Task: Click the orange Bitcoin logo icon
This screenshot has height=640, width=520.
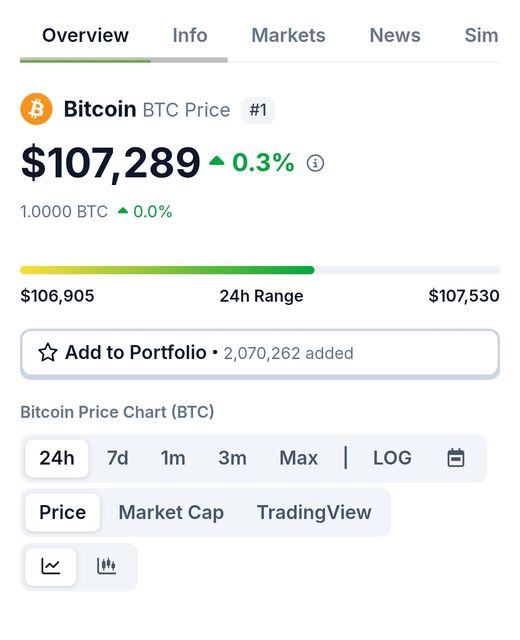Action: tap(36, 109)
